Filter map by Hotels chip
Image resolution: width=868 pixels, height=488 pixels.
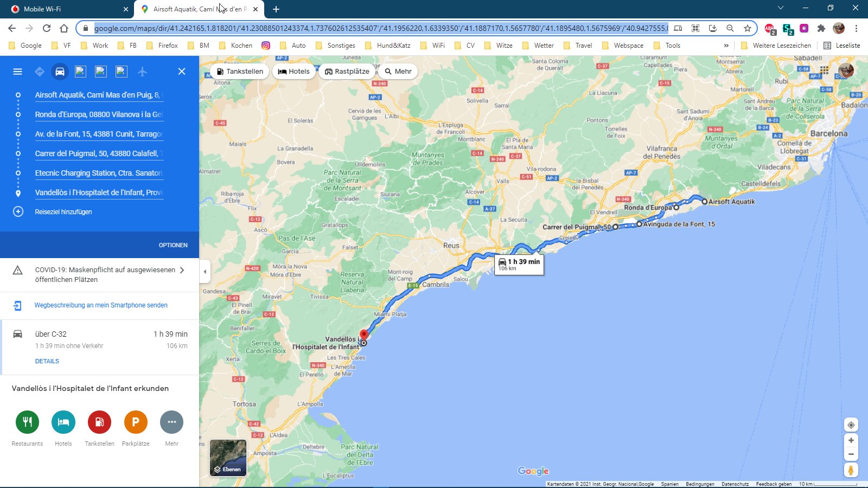tap(294, 72)
